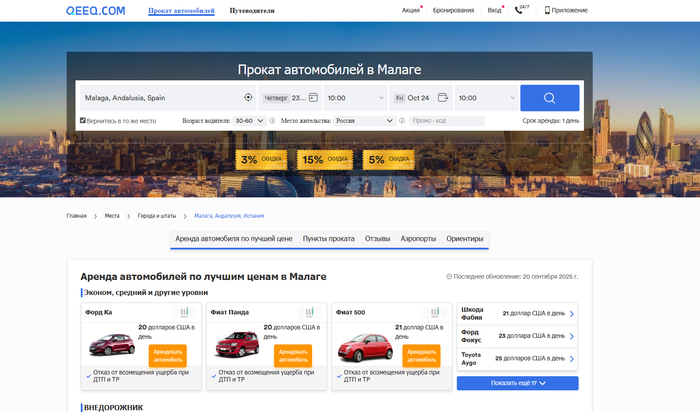700x412 pixels.
Task: Switch to the Пункты проката tab
Action: tap(328, 239)
